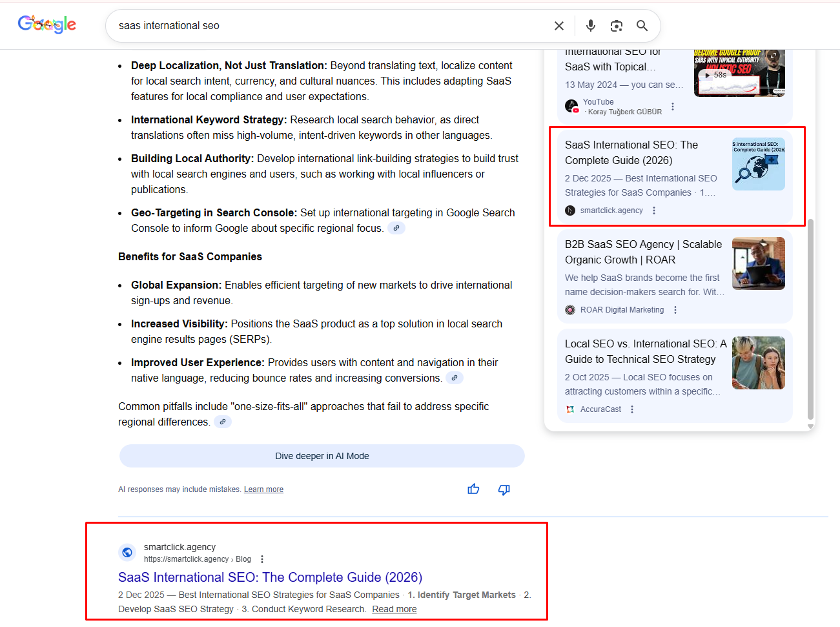Click the Benefits for SaaS Companies heading

(x=190, y=256)
